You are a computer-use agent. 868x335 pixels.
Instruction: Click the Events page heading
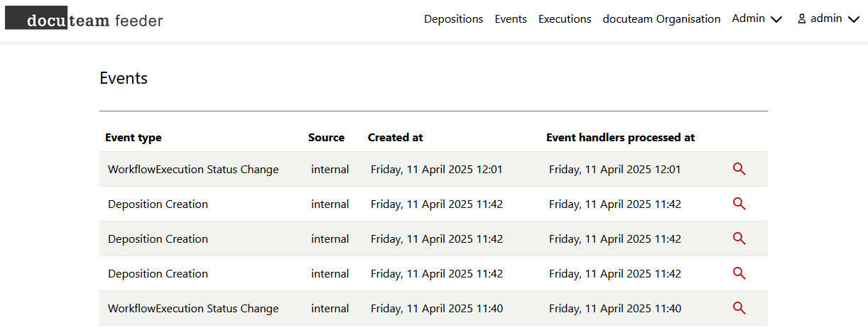tap(124, 78)
